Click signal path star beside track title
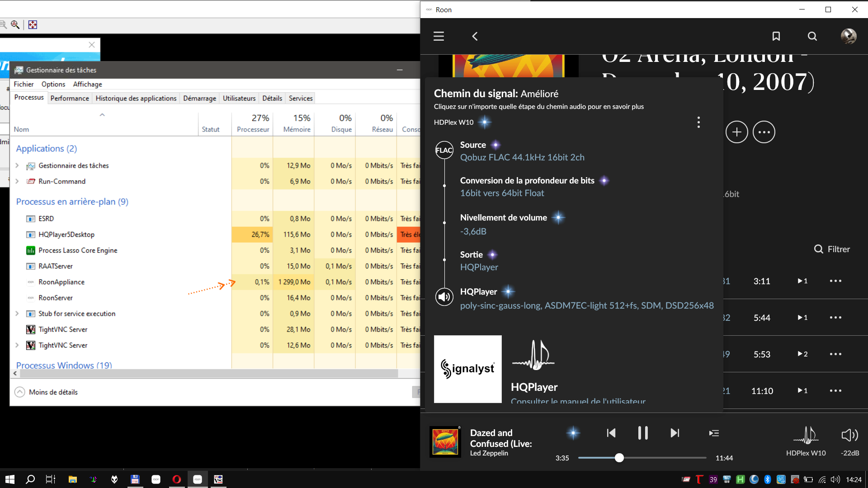 (573, 433)
